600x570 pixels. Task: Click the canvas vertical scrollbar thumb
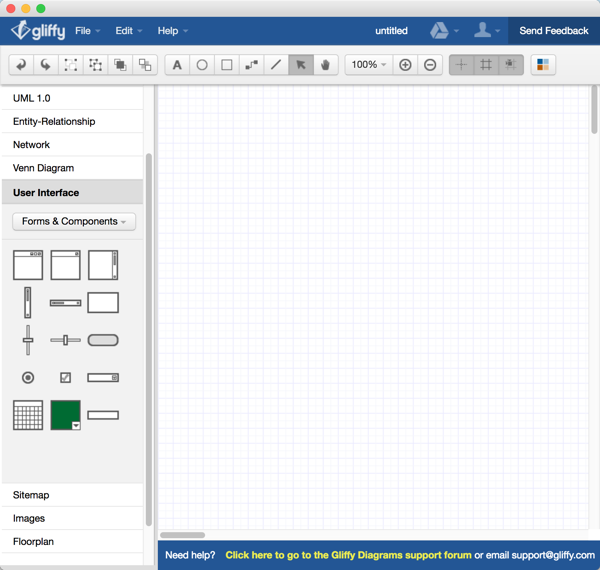pyautogui.click(x=594, y=109)
